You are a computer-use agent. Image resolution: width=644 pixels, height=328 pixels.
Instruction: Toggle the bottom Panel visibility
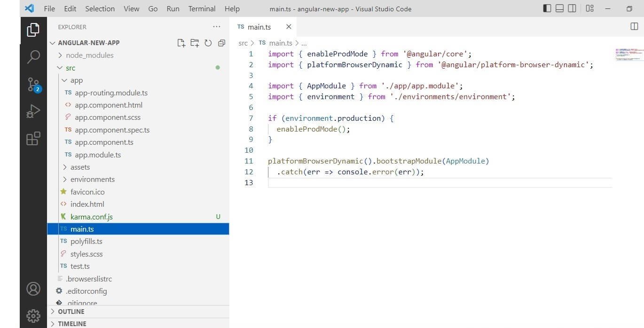click(559, 8)
